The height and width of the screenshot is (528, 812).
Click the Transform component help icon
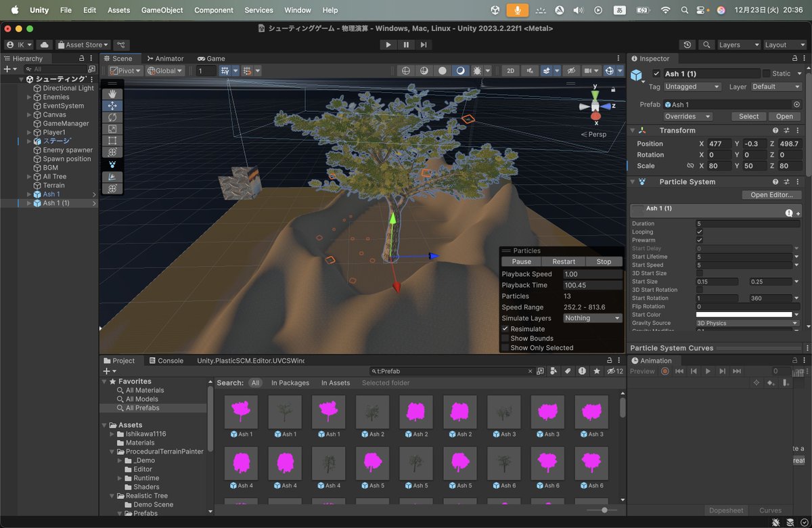click(775, 131)
